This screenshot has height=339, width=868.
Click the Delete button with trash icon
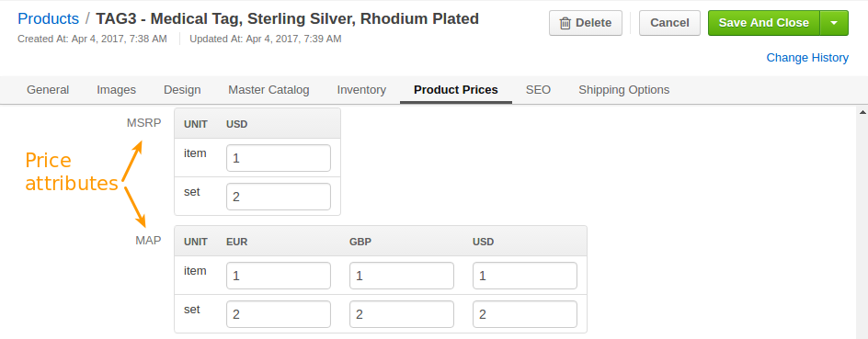(x=585, y=23)
